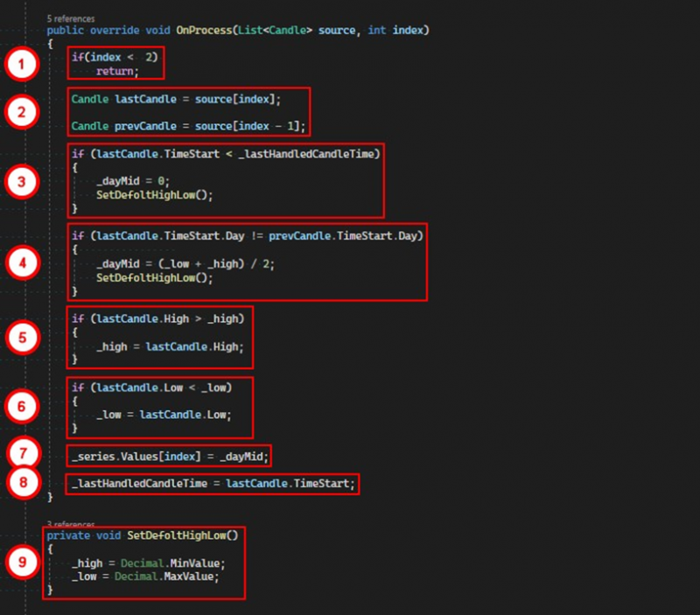The image size is (700, 615).
Task: Click the "if (lastCandle.Low < _low)" line
Action: tap(151, 388)
